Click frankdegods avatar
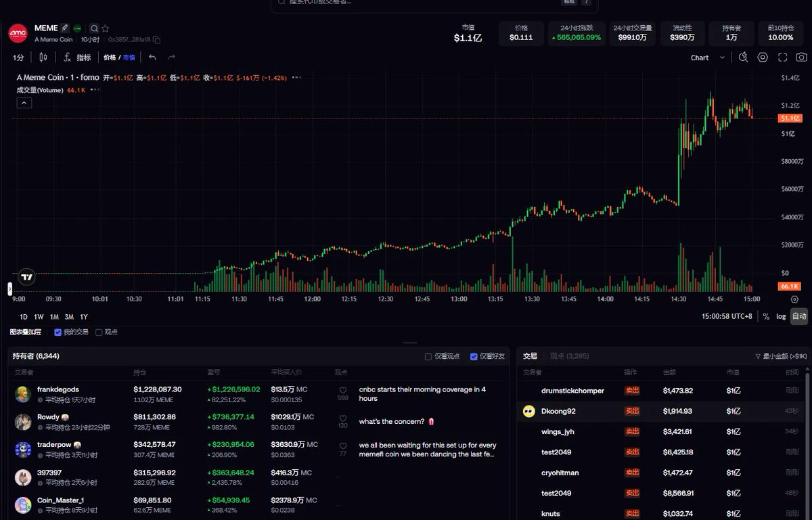The width and height of the screenshot is (812, 520). click(23, 394)
